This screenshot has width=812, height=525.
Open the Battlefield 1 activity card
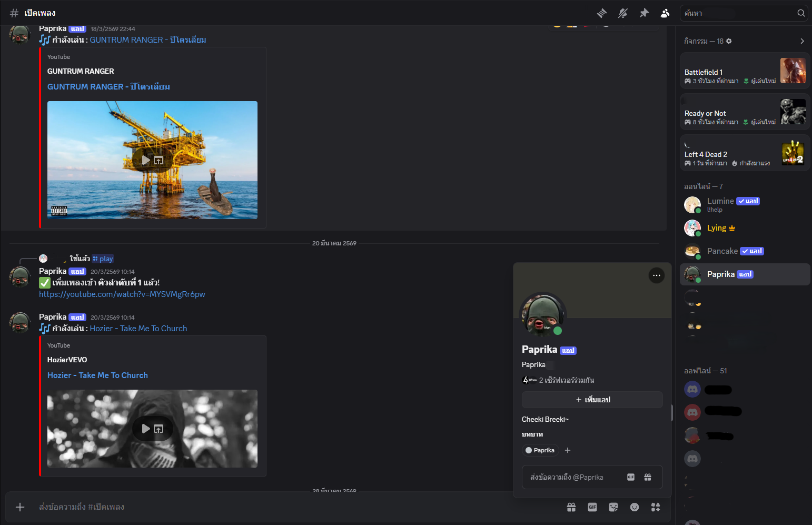[745, 71]
